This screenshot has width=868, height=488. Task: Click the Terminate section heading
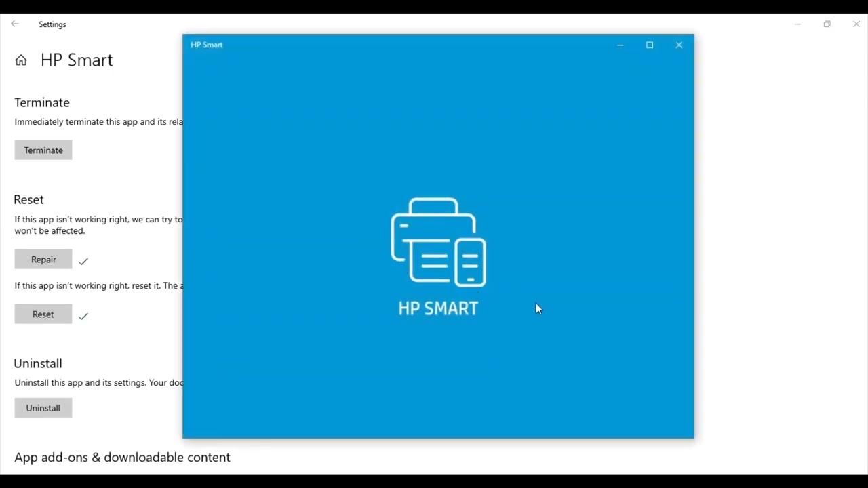coord(42,102)
